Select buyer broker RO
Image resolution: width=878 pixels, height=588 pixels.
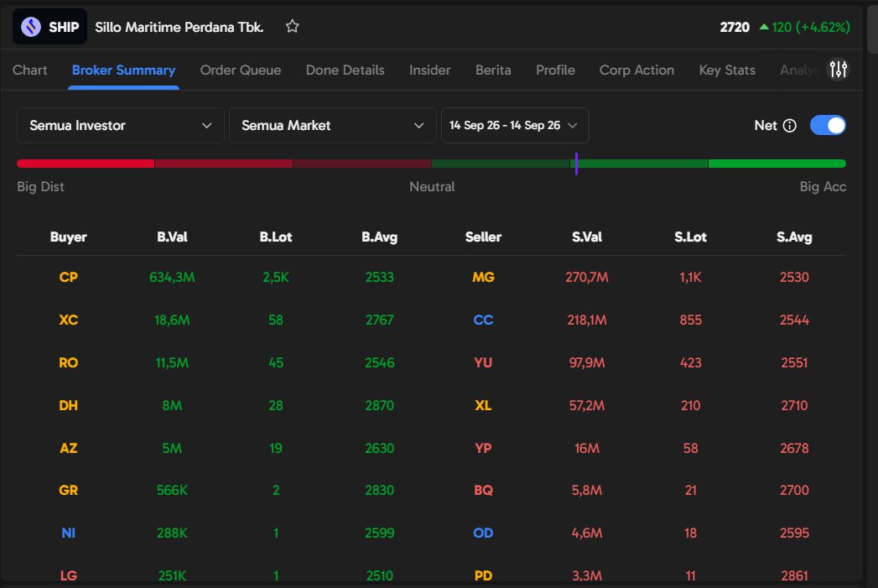pyautogui.click(x=68, y=363)
